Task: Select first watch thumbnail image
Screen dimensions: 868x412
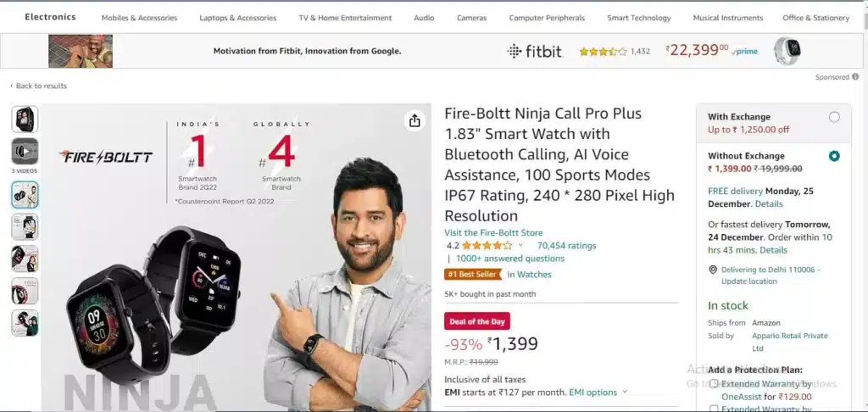Action: [x=25, y=119]
